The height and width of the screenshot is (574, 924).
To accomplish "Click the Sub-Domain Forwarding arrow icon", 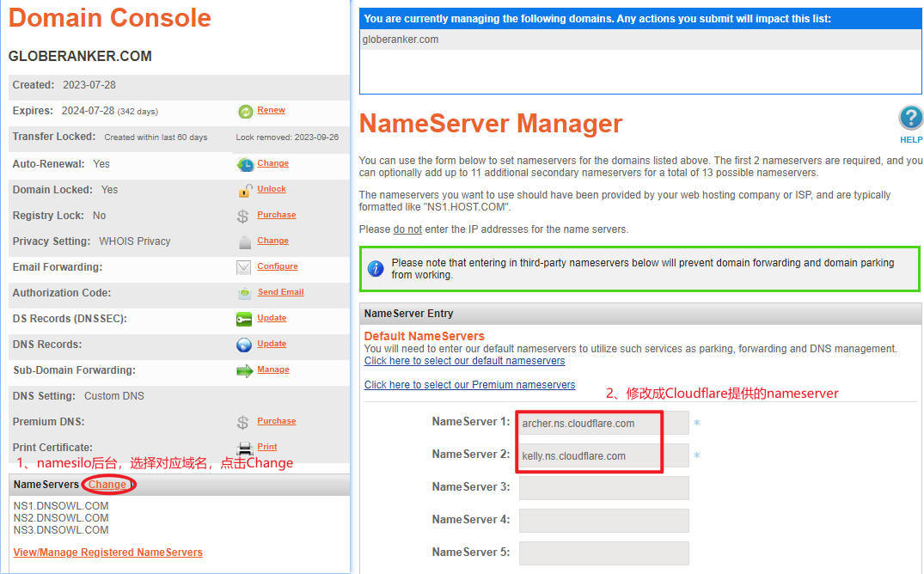I will pyautogui.click(x=244, y=370).
